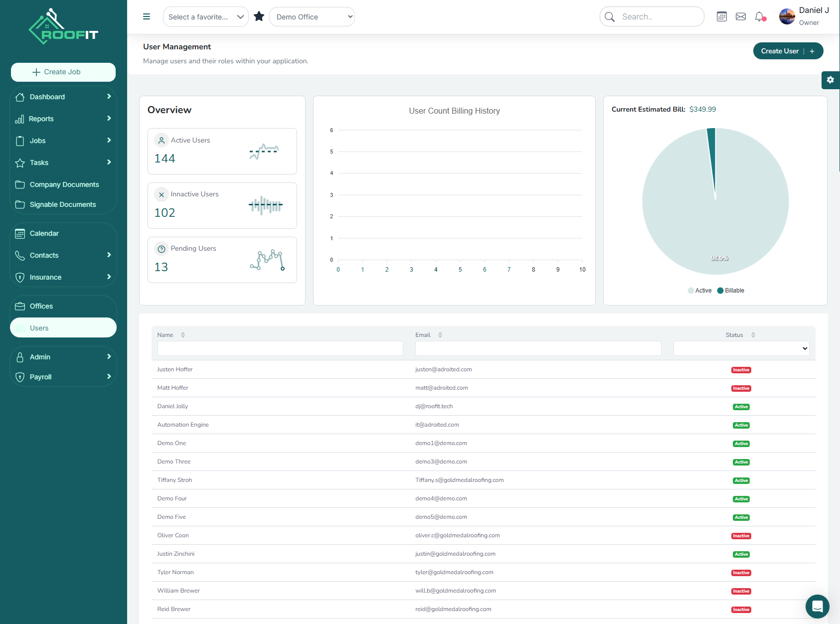
Task: Select the Calendar icon in sidebar
Action: (20, 233)
